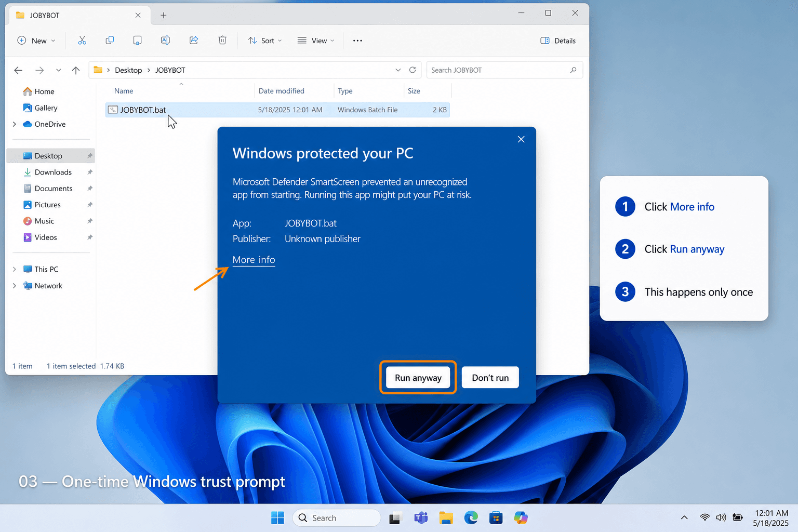
Task: Expand the OneDrive tree node
Action: [15, 124]
